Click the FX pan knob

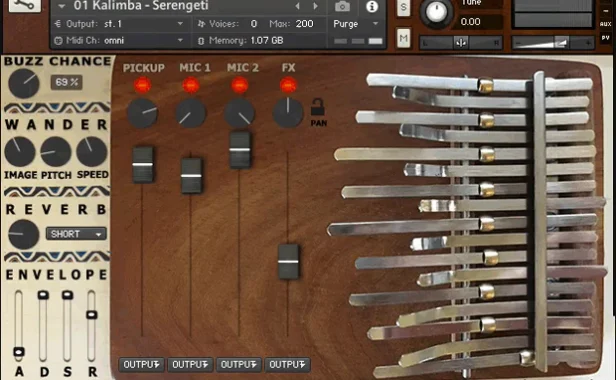(x=288, y=114)
